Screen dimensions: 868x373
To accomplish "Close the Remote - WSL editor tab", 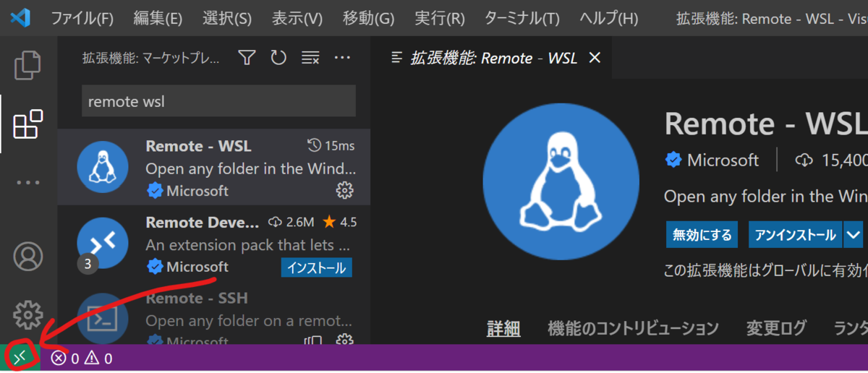I will tap(595, 58).
